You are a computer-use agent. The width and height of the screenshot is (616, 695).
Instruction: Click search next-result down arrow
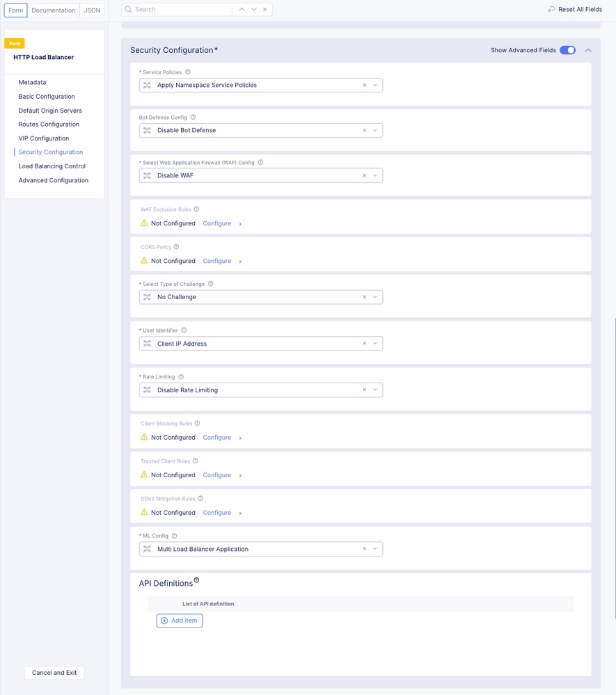(x=254, y=10)
